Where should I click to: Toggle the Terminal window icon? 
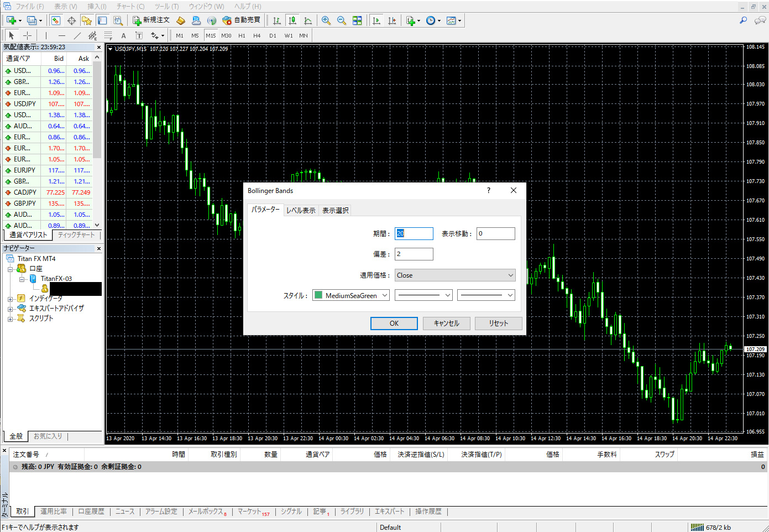pyautogui.click(x=102, y=20)
